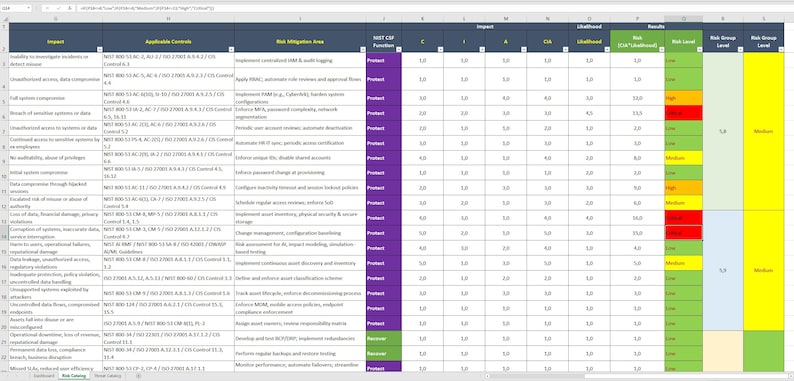Screen dimensions: 794x381
Task: Open the Applicable Controls filter dropdown
Action: click(231, 49)
